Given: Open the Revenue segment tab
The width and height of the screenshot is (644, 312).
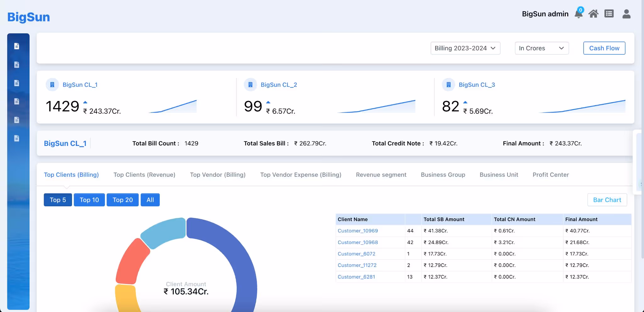Looking at the screenshot, I should [381, 175].
